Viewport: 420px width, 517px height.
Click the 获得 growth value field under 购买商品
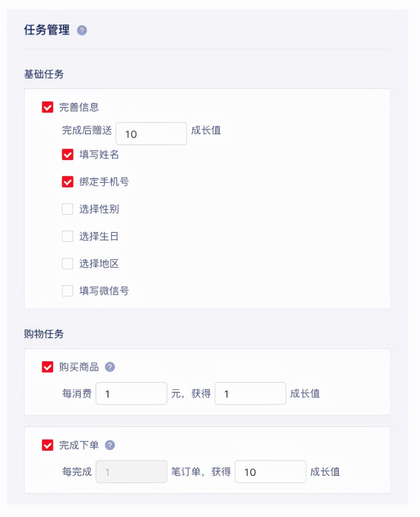pos(250,393)
